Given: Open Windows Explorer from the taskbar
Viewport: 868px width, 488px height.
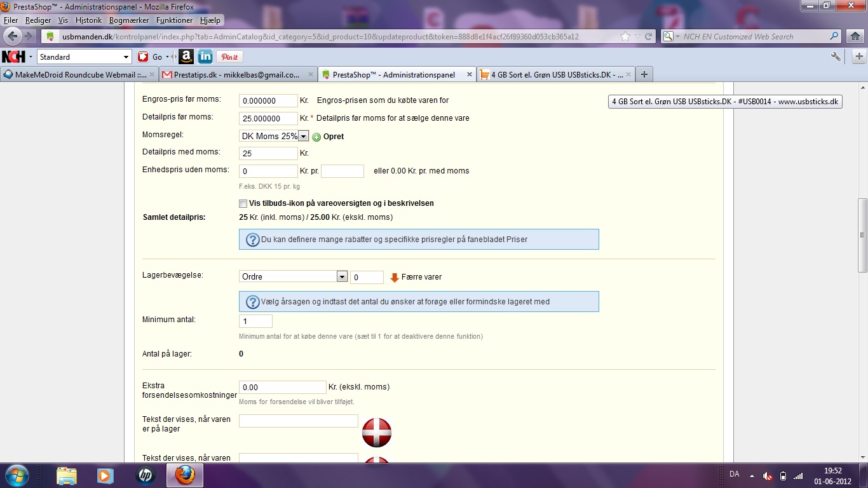Looking at the screenshot, I should tap(67, 475).
